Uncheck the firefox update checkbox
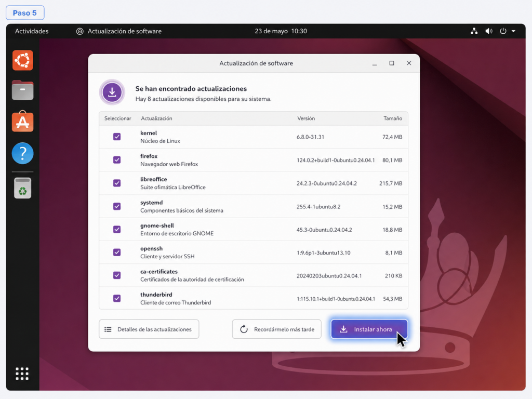 117,160
